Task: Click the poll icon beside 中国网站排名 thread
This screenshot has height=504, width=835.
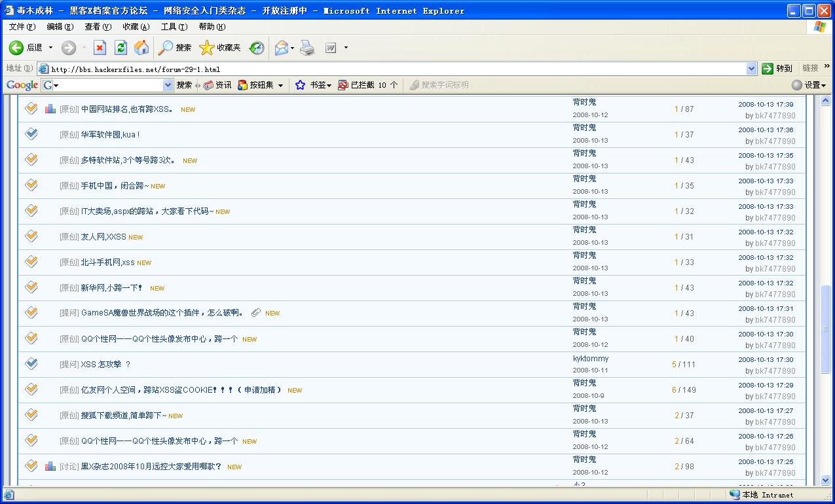Action: [x=50, y=109]
